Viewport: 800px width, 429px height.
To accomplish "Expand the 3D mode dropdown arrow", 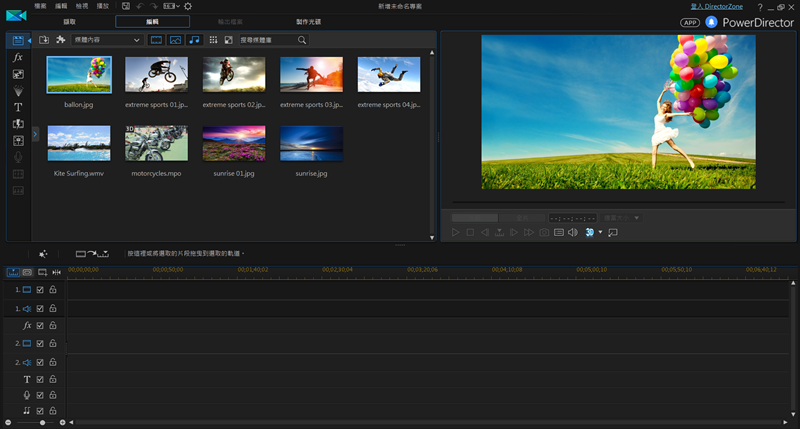I will tap(600, 233).
